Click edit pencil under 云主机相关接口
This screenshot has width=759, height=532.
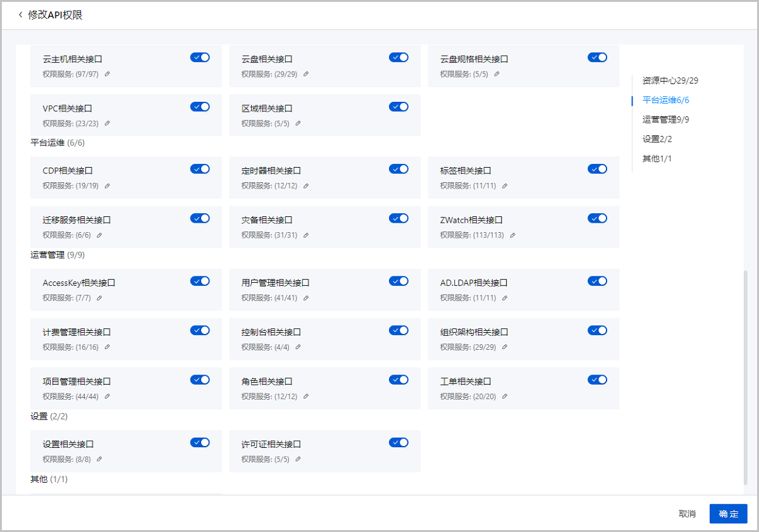click(107, 74)
